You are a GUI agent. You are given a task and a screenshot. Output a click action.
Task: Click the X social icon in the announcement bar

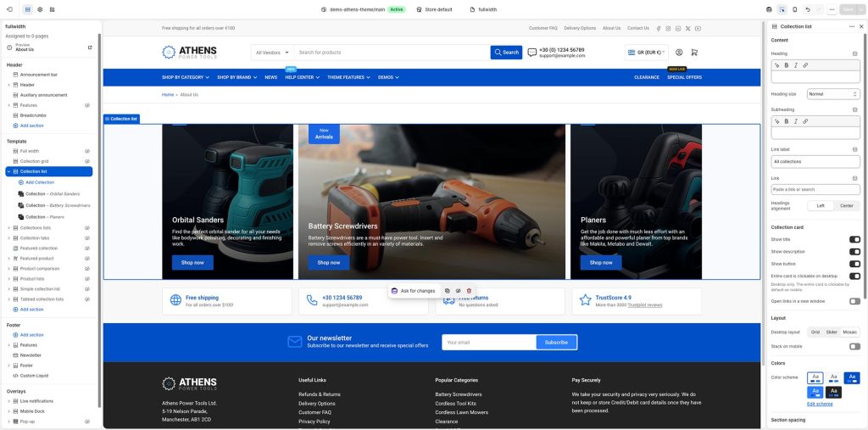tap(688, 28)
